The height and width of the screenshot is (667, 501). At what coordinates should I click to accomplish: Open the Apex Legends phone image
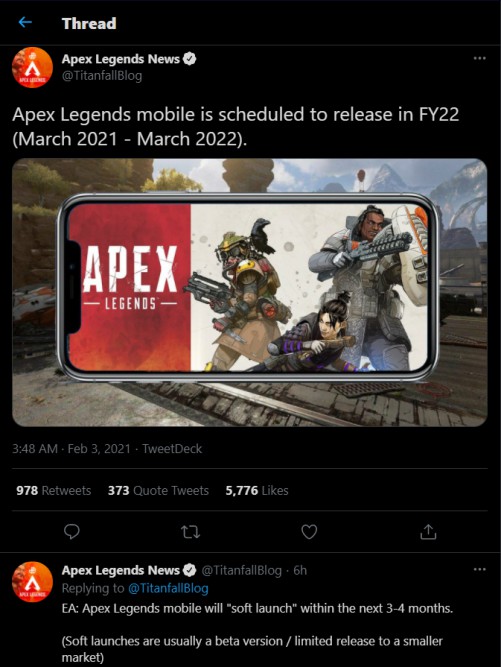tap(250, 292)
